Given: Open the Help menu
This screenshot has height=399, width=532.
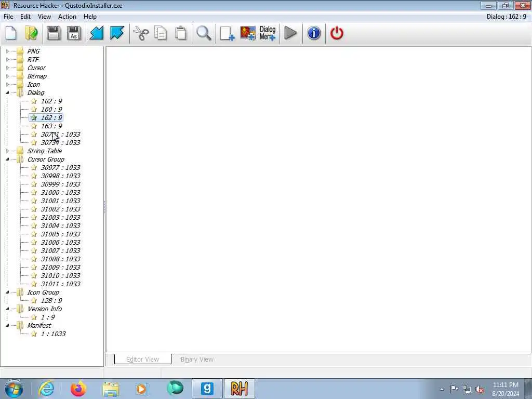Looking at the screenshot, I should [x=90, y=17].
